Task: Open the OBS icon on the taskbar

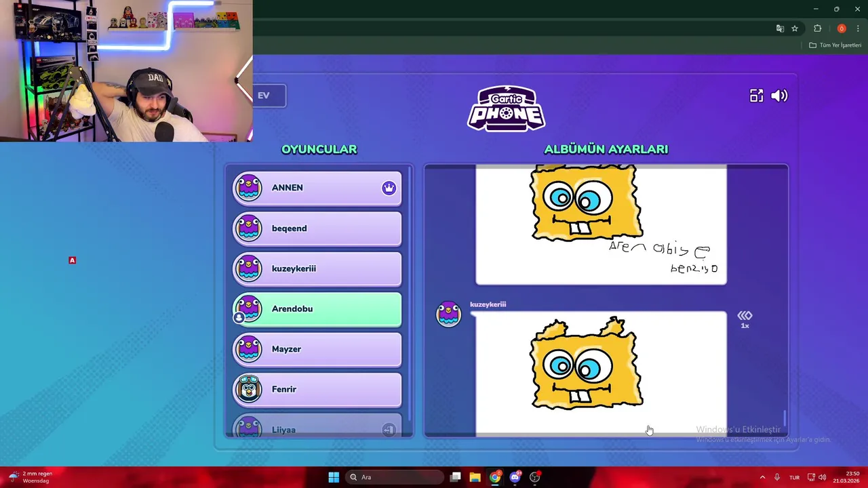Action: [535, 477]
